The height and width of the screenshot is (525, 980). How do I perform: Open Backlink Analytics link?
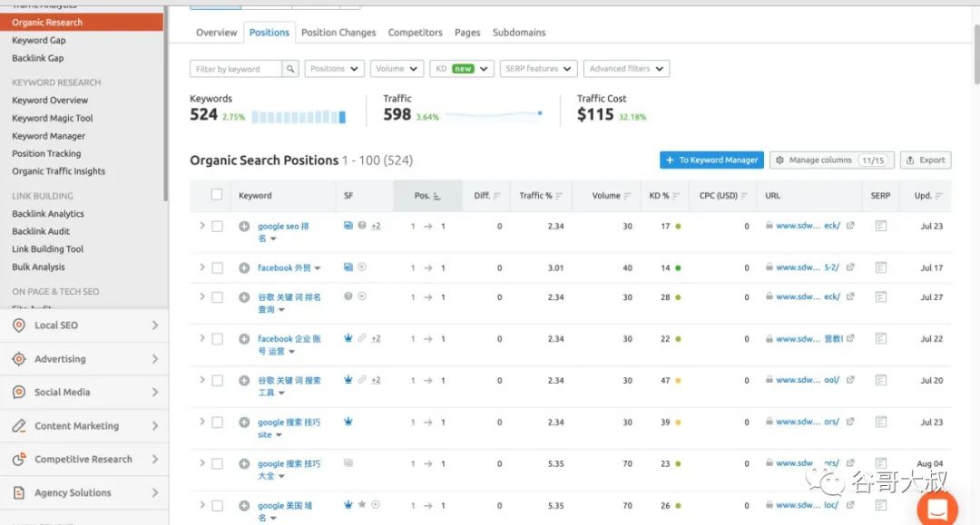[x=48, y=213]
